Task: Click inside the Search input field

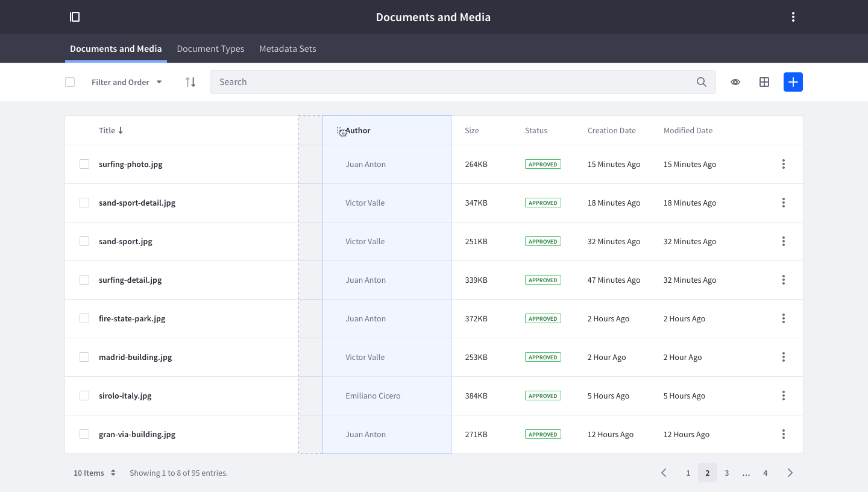Action: point(452,82)
